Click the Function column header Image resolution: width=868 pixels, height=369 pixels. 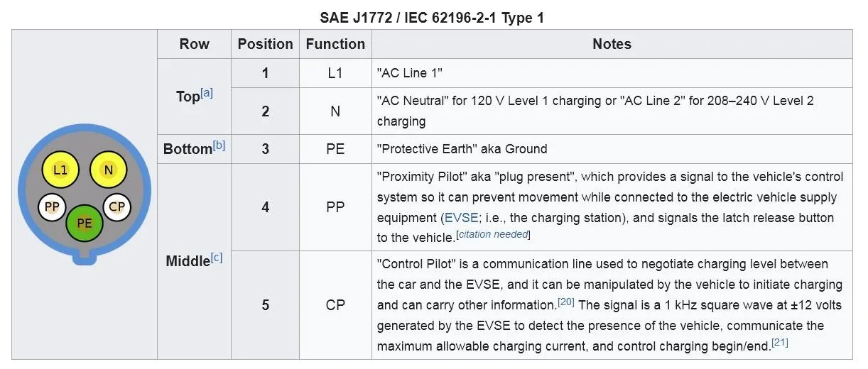335,44
